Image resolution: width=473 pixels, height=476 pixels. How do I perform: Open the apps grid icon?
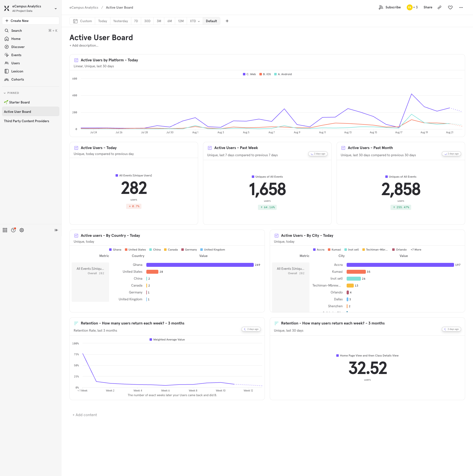[x=5, y=230]
